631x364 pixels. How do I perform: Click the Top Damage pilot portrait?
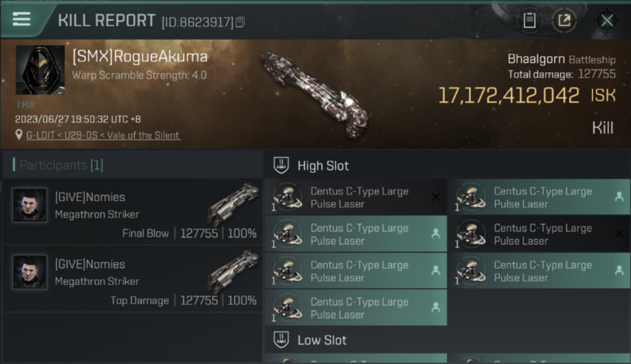coord(30,272)
